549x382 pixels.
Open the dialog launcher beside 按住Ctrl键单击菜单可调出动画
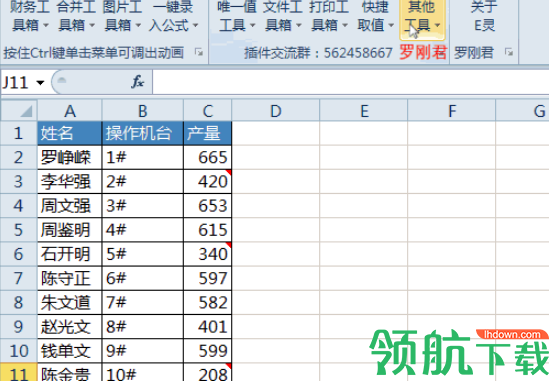199,53
